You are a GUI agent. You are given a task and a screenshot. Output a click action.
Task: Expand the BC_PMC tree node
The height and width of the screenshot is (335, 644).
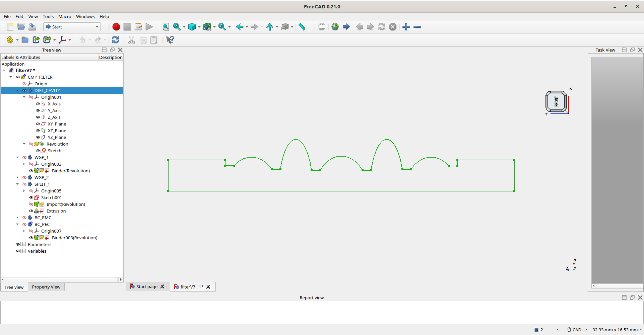17,218
